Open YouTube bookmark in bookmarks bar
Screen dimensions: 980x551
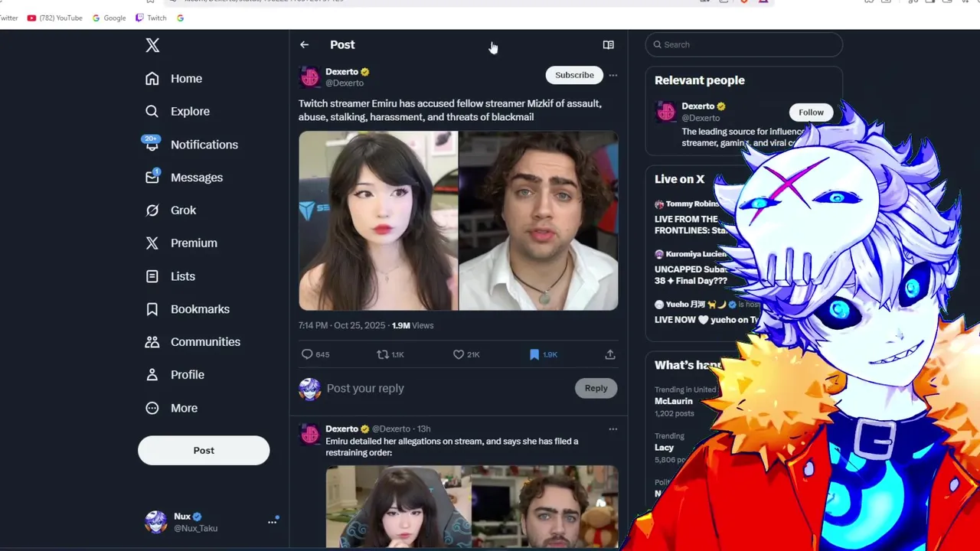click(54, 18)
